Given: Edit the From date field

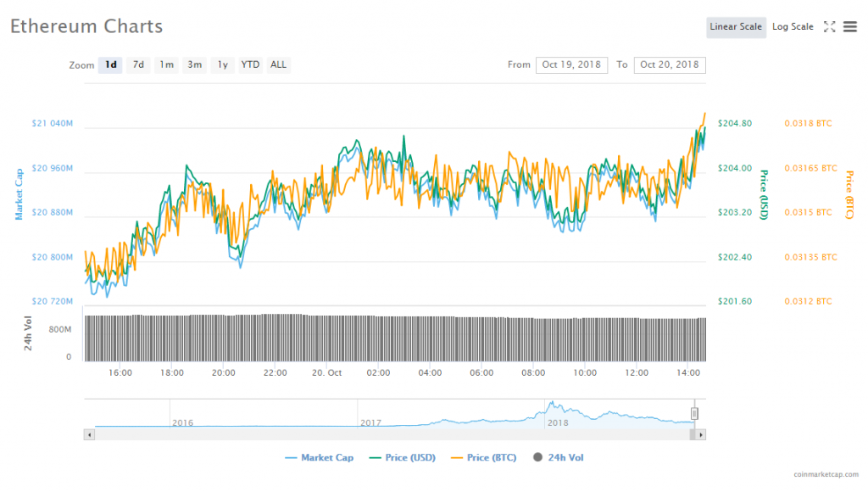Looking at the screenshot, I should click(x=571, y=65).
